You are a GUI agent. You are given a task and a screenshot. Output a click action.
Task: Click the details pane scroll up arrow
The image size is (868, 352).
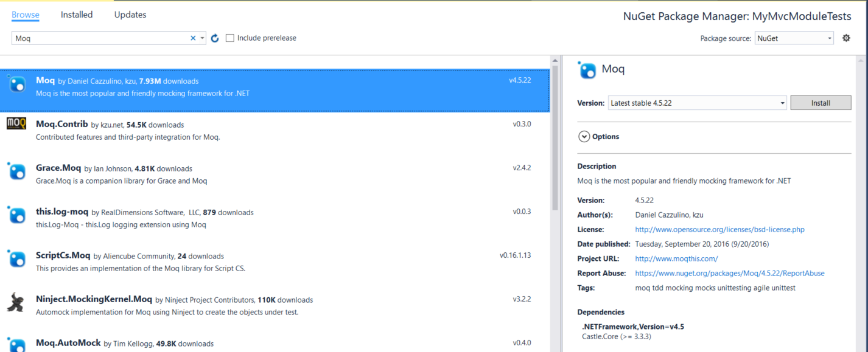point(861,61)
